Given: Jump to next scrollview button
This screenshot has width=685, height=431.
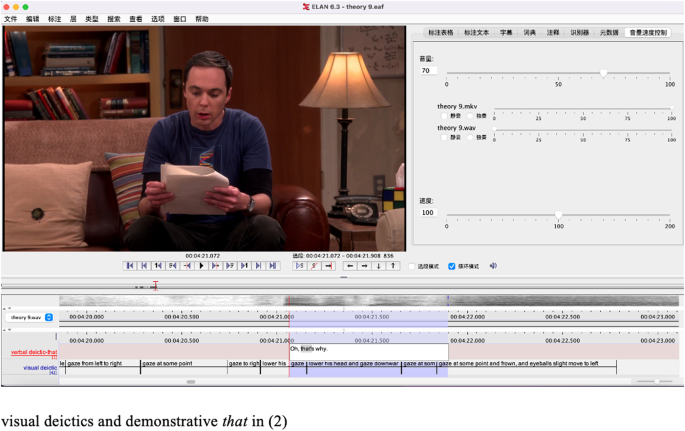Looking at the screenshot, I should 258,265.
